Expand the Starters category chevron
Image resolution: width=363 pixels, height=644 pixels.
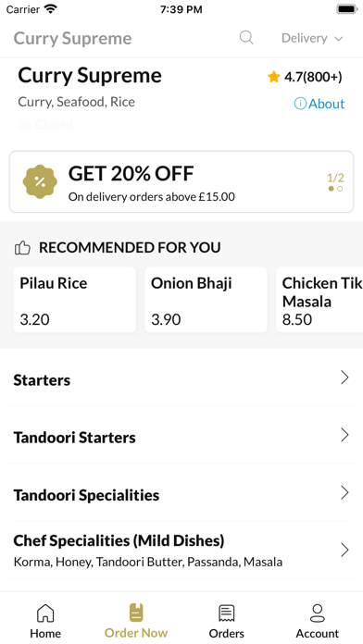(x=344, y=378)
